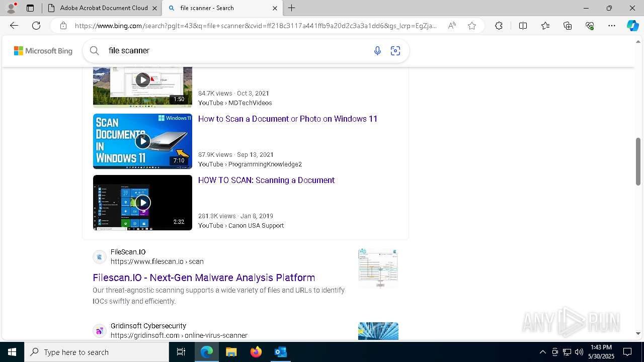Open the Windows Start menu
644x362 pixels.
pyautogui.click(x=12, y=352)
